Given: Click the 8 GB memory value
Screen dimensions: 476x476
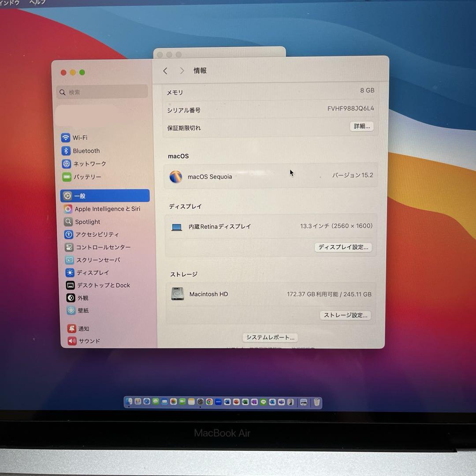Looking at the screenshot, I should click(367, 90).
